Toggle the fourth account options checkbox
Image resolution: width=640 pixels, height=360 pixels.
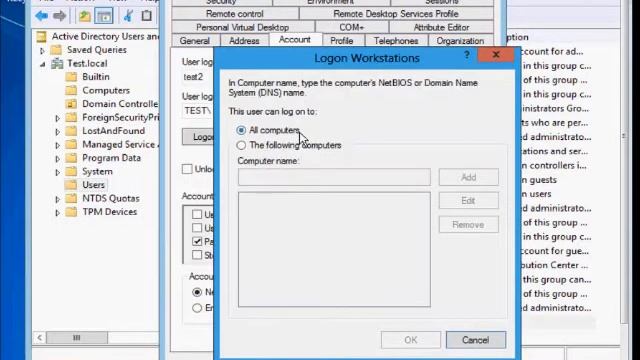pyautogui.click(x=197, y=255)
